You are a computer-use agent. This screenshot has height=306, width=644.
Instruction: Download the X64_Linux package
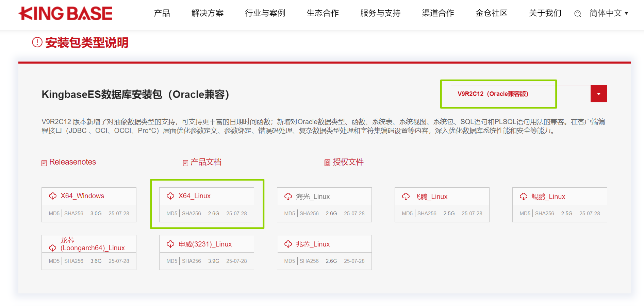[x=195, y=196]
